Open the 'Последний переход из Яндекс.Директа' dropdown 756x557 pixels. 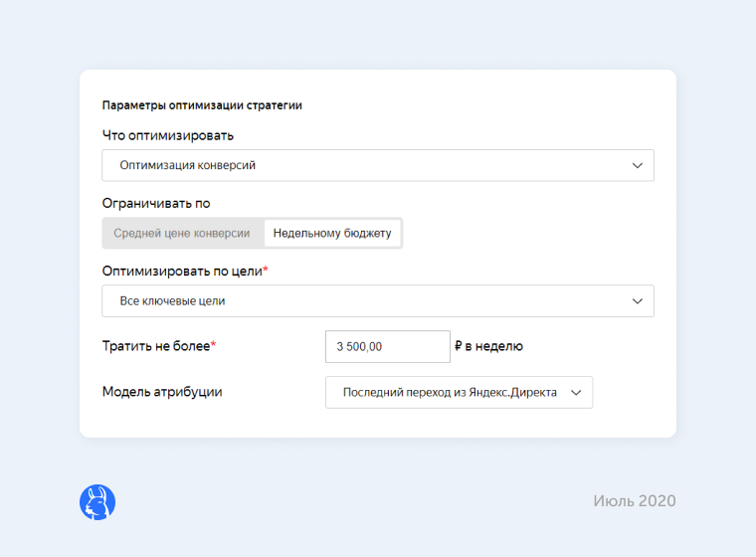(459, 393)
